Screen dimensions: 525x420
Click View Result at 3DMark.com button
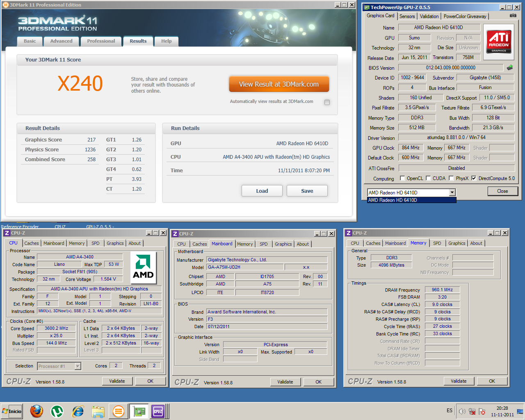point(279,84)
